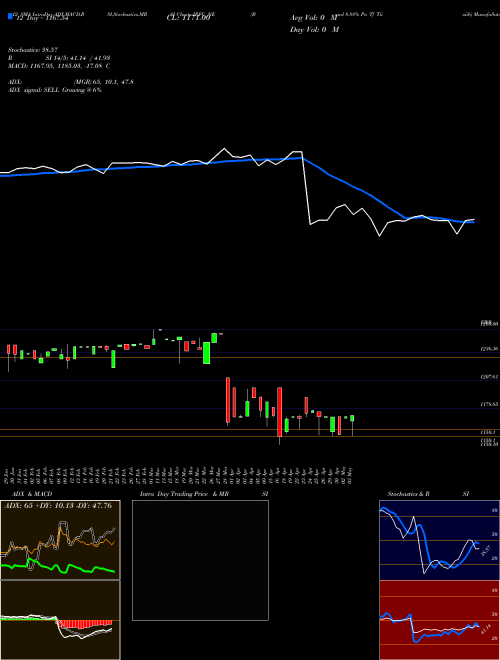
Task: Click the 'Stochastics & R' panel title
Action: (x=408, y=494)
